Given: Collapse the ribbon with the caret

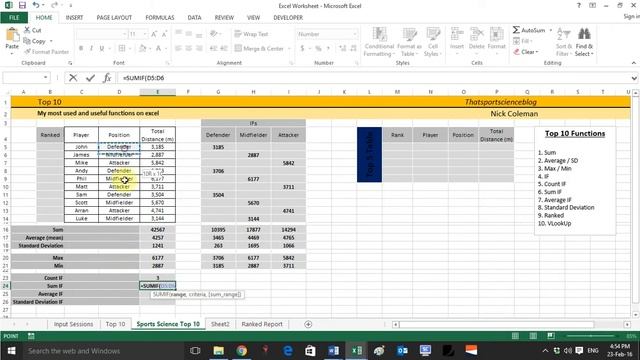Looking at the screenshot, I should coord(633,63).
